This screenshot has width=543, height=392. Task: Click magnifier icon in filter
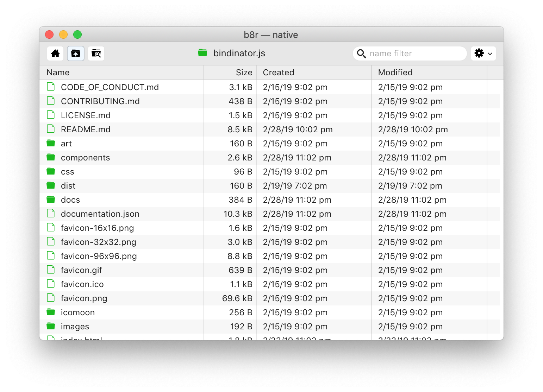click(361, 53)
